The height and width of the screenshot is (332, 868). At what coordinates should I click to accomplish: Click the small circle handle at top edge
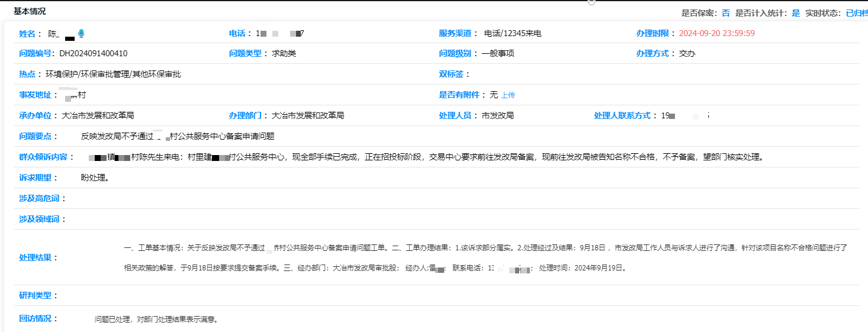click(x=591, y=2)
